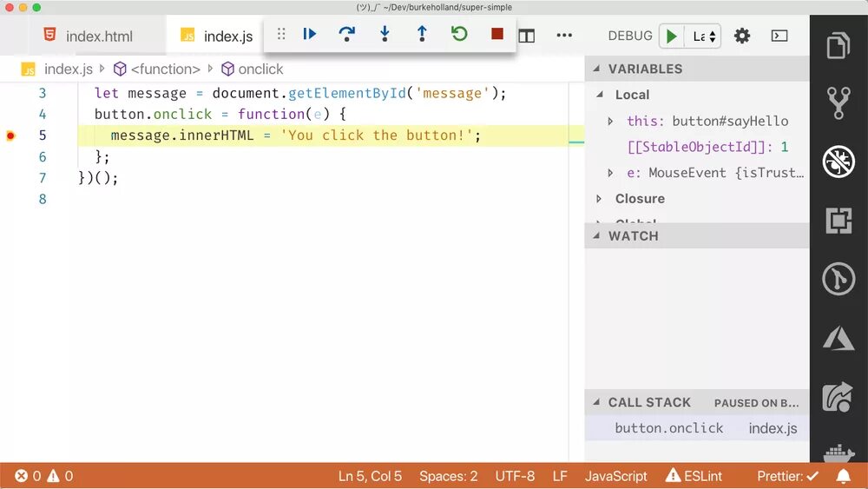This screenshot has width=868, height=489.
Task: Click the 'You click the button!' string
Action: tap(376, 135)
